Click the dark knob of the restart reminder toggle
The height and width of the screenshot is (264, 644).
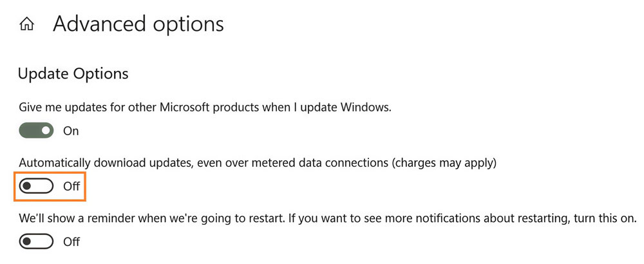[x=27, y=242]
